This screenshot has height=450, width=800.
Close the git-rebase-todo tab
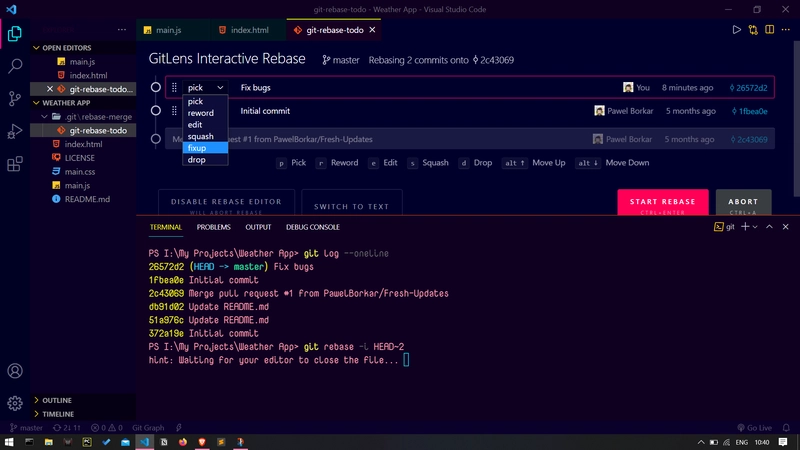(372, 30)
